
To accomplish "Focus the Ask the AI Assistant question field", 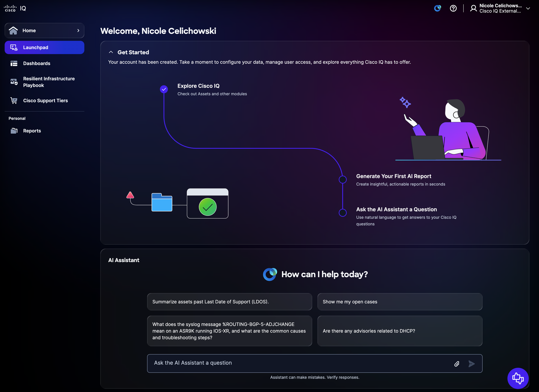I will coord(315,364).
